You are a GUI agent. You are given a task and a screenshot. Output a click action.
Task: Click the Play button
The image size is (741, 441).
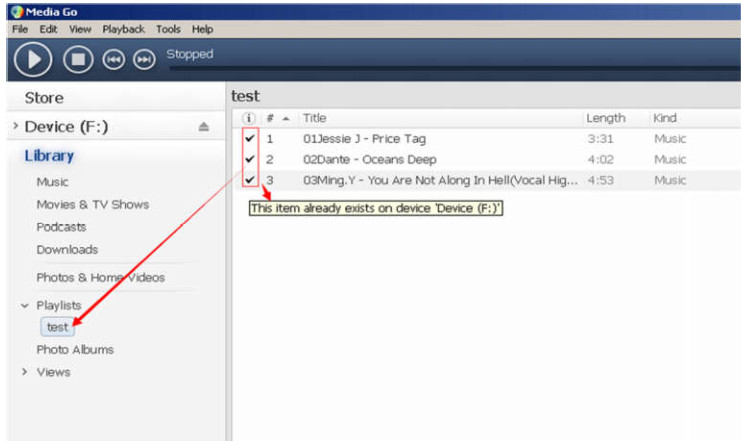click(33, 60)
